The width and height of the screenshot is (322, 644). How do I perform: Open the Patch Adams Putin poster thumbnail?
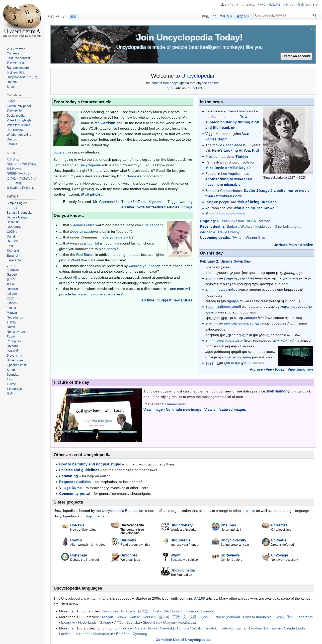pyautogui.click(x=180, y=240)
